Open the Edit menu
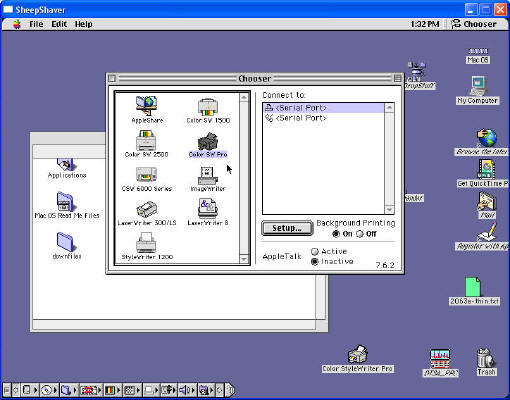Viewport: 510px width, 400px height. [59, 24]
